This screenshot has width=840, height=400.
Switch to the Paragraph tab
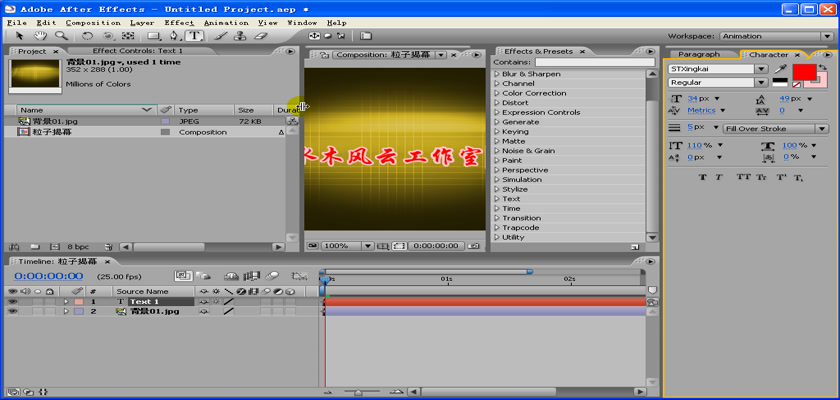click(x=699, y=54)
